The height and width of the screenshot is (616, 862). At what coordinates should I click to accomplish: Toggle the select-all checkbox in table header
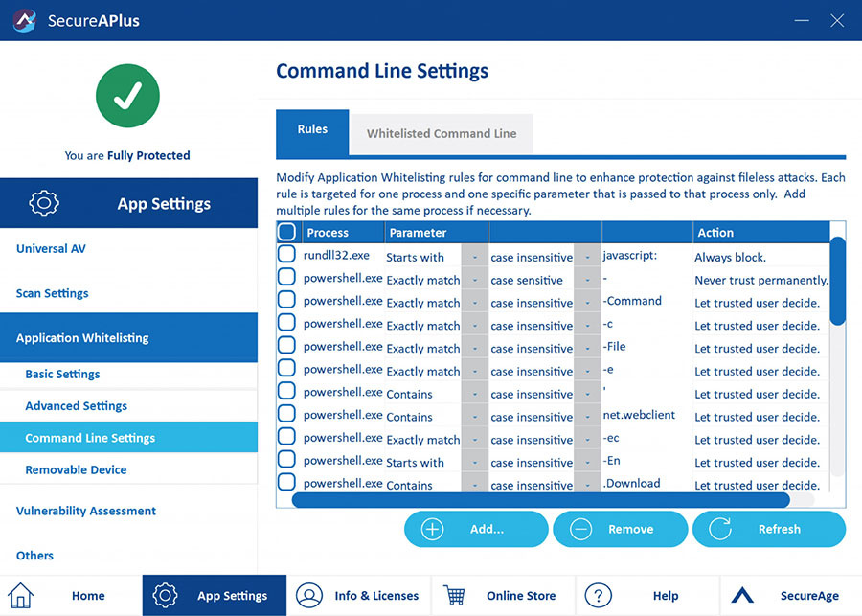(x=286, y=232)
